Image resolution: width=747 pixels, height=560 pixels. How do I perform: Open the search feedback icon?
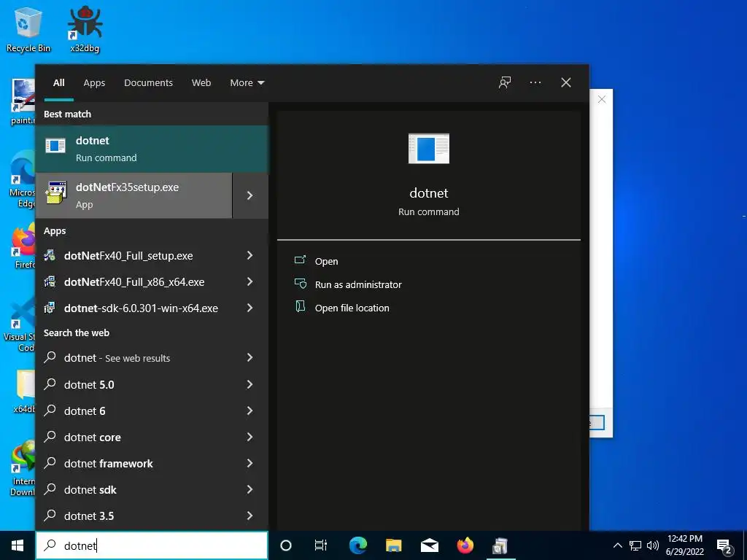(x=505, y=83)
